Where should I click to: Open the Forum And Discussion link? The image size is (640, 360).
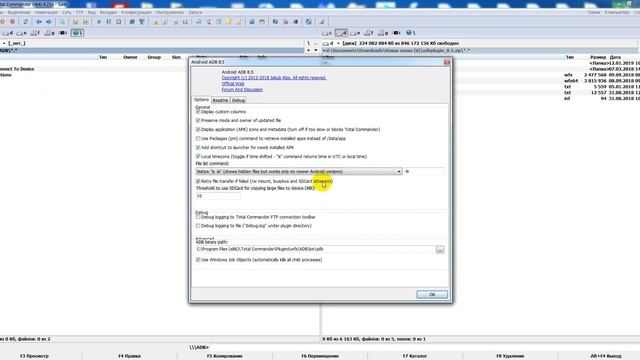pyautogui.click(x=242, y=89)
